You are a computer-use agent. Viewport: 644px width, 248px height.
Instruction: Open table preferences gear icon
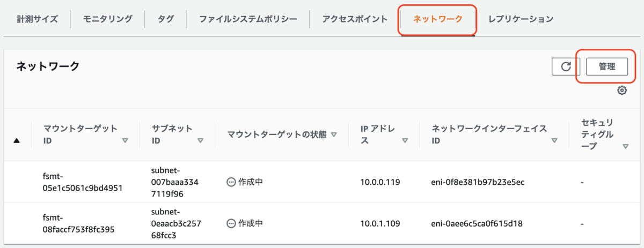coord(622,91)
